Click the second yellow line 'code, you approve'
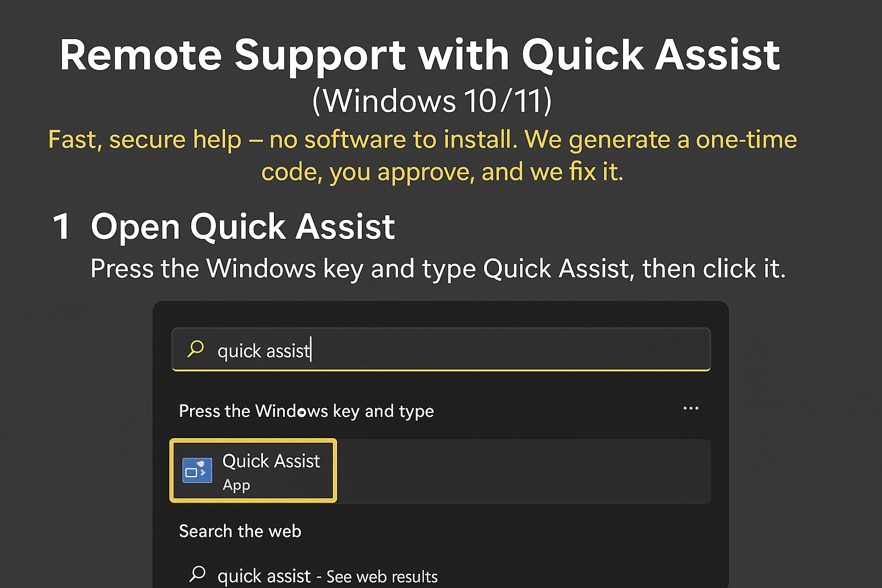882x588 pixels. [x=442, y=172]
